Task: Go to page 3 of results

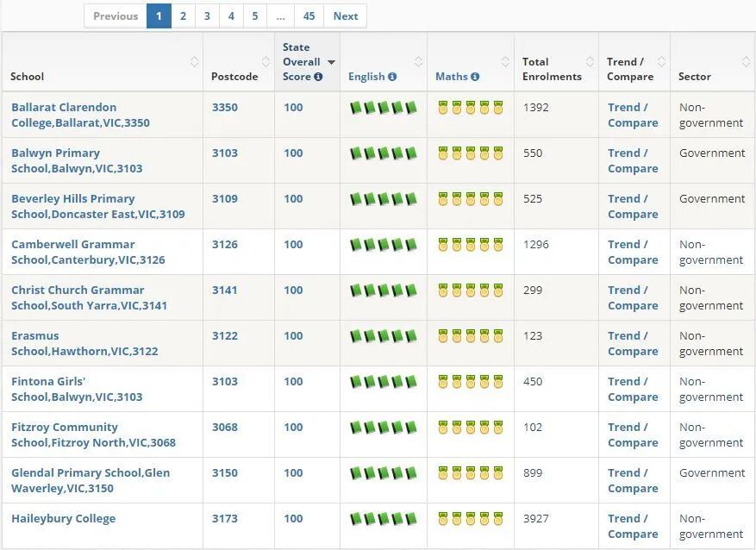Action: coord(208,16)
